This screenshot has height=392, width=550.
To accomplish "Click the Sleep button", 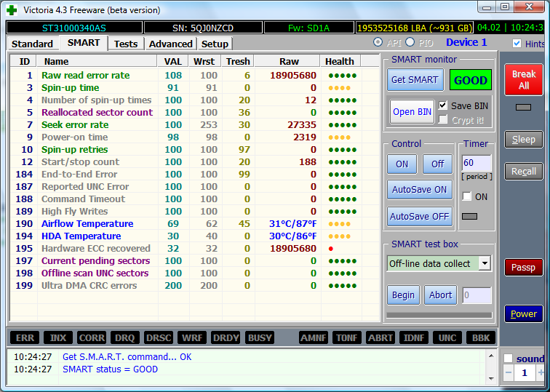I will [524, 140].
